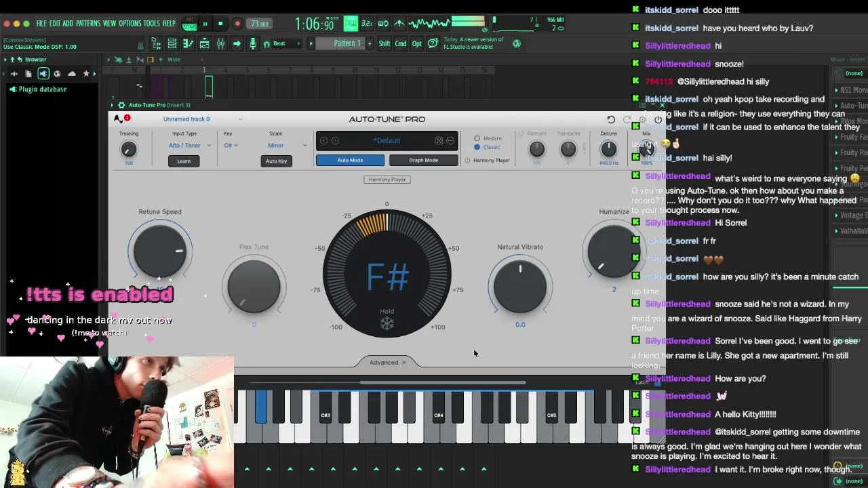The height and width of the screenshot is (488, 868).
Task: Open the mixer icon in toolbar
Action: [220, 43]
